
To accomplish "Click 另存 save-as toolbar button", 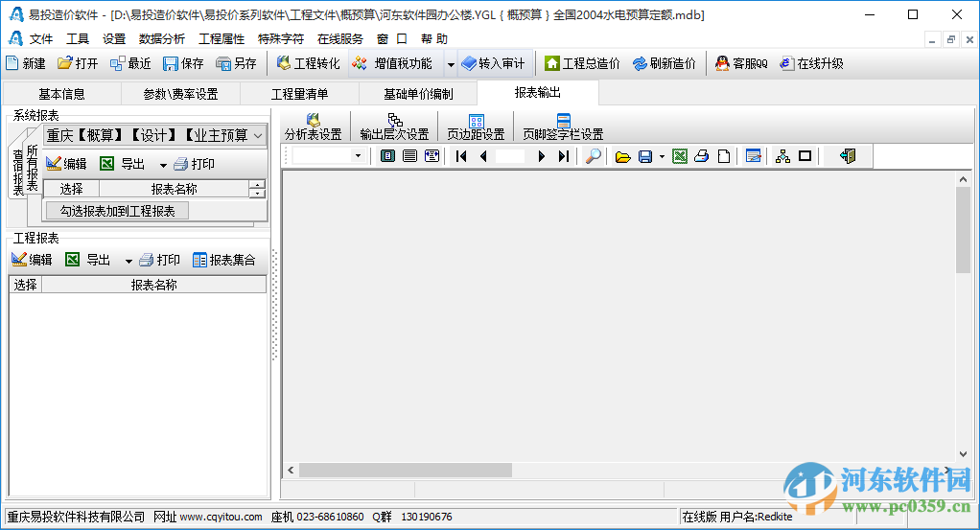I will coord(236,63).
